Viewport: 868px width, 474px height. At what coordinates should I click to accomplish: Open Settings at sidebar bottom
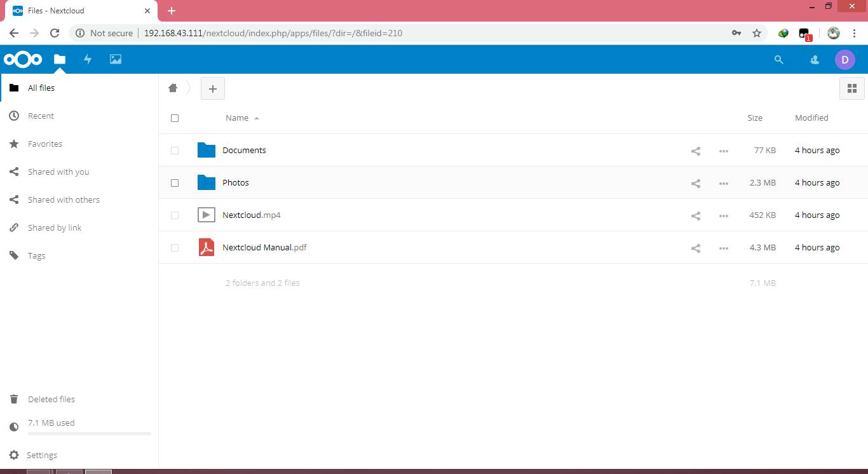[41, 455]
